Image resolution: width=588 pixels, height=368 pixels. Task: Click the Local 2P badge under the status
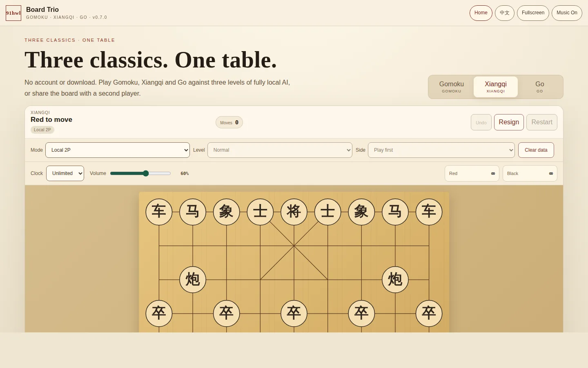[x=42, y=130]
